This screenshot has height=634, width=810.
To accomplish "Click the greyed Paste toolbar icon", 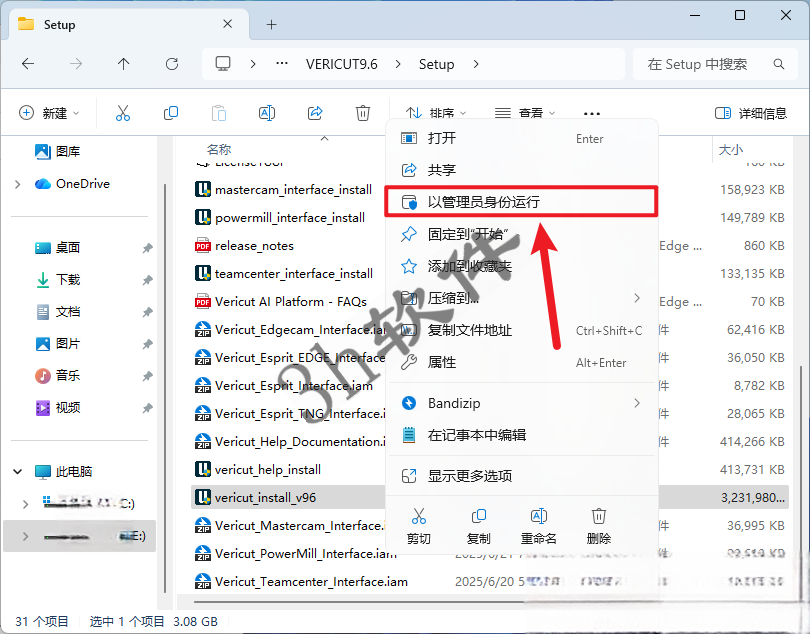I will (219, 113).
